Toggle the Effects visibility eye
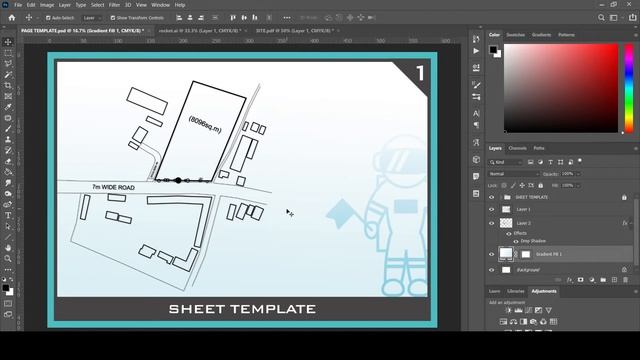This screenshot has width=640, height=360. pos(509,234)
